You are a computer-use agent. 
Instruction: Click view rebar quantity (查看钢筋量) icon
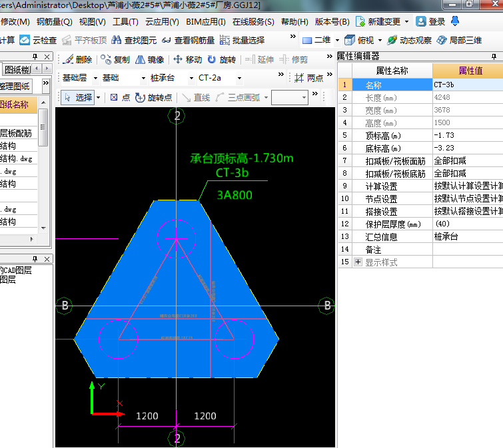coord(166,40)
